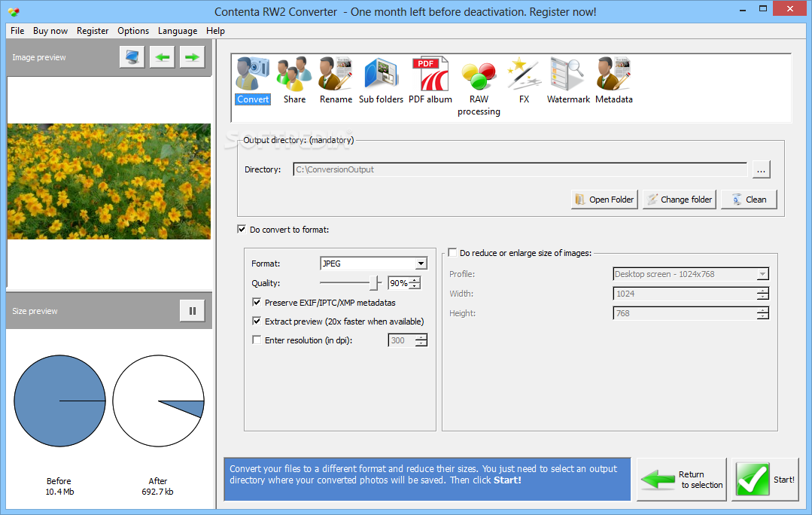Open the Help menu
The width and height of the screenshot is (812, 515).
pyautogui.click(x=215, y=31)
